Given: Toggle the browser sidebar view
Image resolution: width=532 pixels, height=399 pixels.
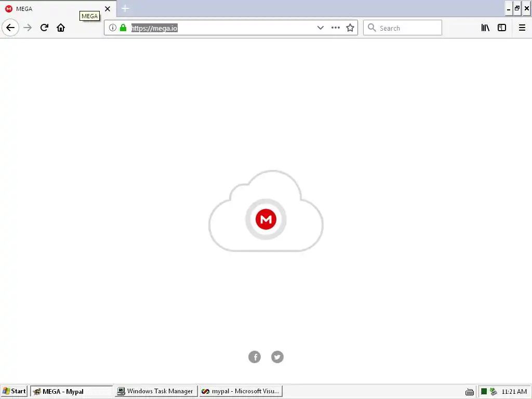Looking at the screenshot, I should (x=502, y=28).
